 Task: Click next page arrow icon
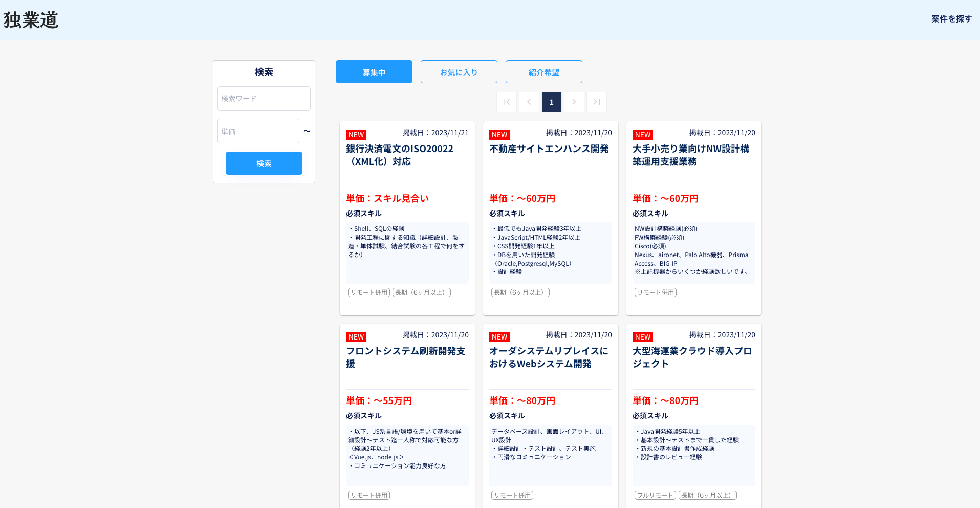[x=574, y=102]
